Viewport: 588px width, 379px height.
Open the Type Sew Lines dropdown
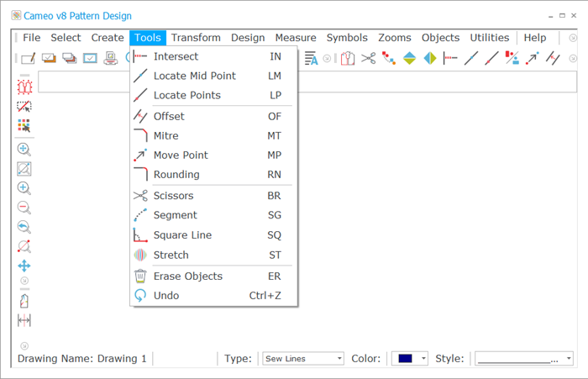click(302, 359)
